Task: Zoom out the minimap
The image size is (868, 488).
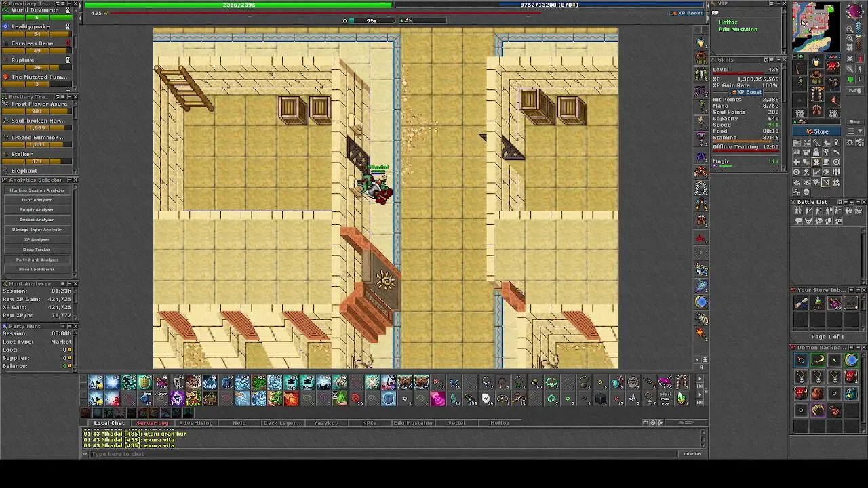Action: 850,29
